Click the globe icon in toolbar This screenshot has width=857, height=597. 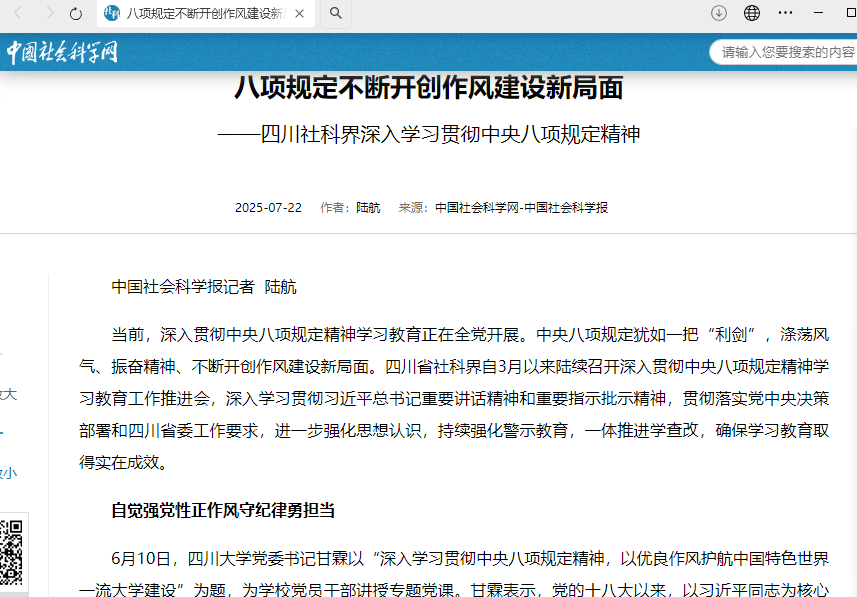pos(752,13)
